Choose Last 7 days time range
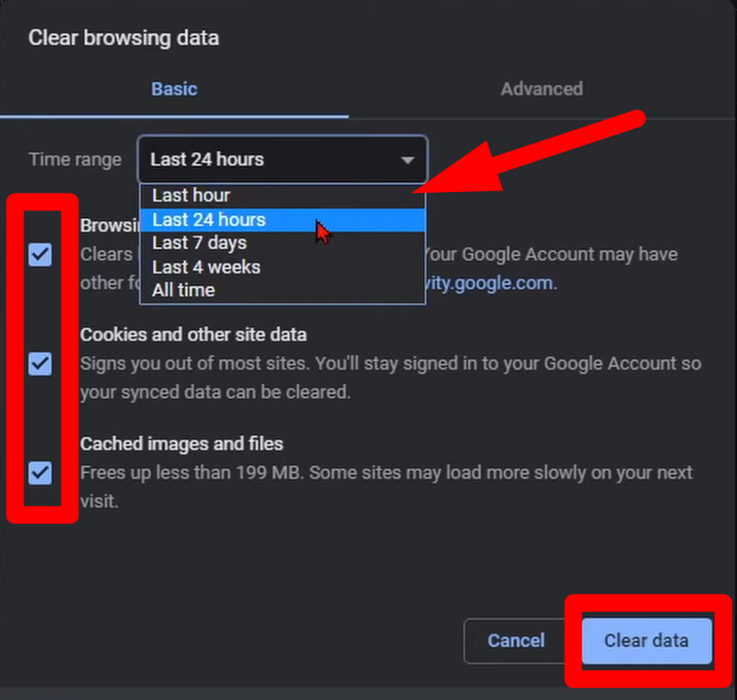The width and height of the screenshot is (737, 700). pos(199,243)
